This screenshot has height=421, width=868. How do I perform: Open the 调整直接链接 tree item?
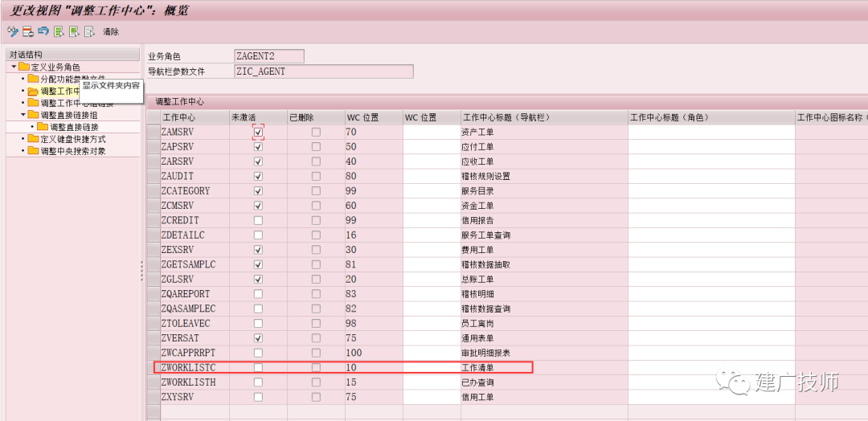click(x=74, y=127)
